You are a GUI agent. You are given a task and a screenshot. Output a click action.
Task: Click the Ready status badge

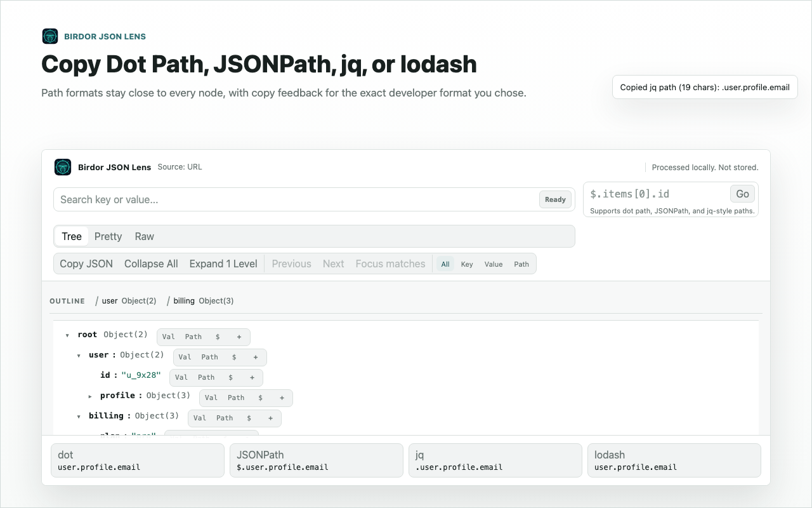tap(555, 199)
